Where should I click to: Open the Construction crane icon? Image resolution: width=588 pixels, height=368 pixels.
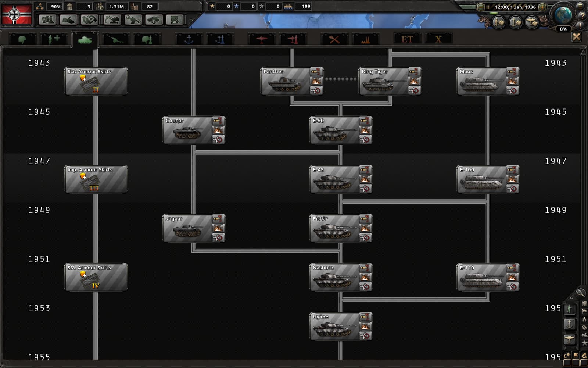(x=112, y=19)
